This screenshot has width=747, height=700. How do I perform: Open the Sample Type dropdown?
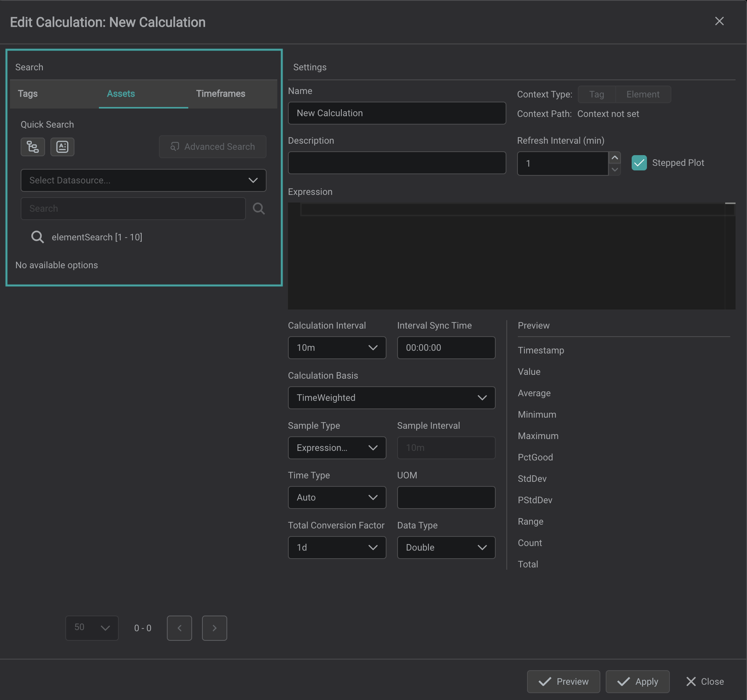(337, 448)
